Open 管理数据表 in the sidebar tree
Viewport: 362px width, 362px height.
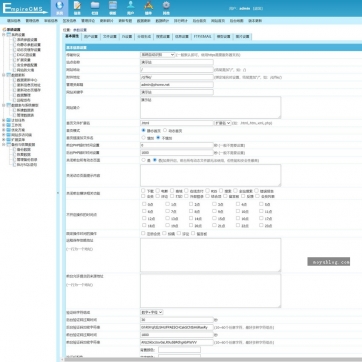pos(25,115)
